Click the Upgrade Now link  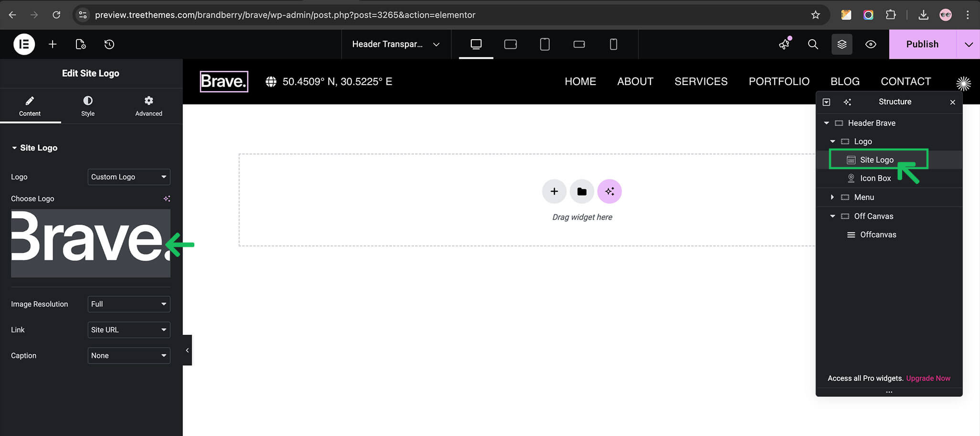[x=928, y=378]
